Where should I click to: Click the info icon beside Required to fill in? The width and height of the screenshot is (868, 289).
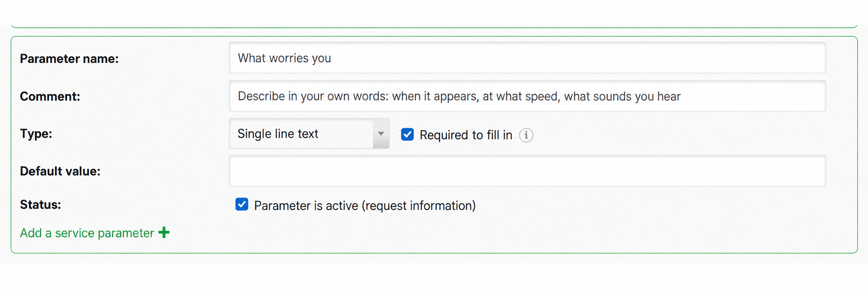point(526,135)
